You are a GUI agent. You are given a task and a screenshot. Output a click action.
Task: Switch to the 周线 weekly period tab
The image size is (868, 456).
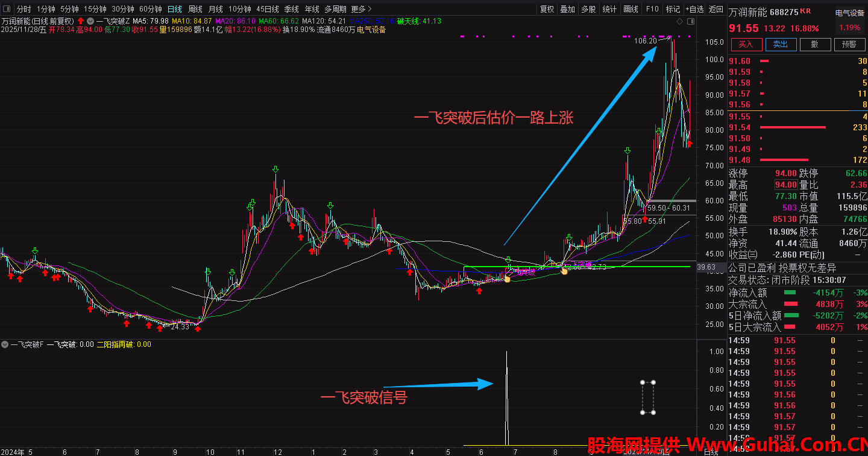[195, 9]
